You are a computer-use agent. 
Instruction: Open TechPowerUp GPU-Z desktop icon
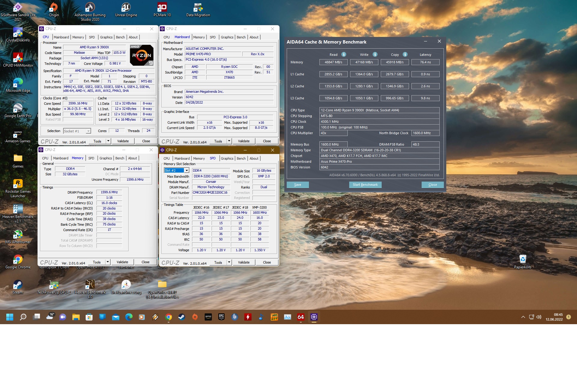click(x=54, y=287)
